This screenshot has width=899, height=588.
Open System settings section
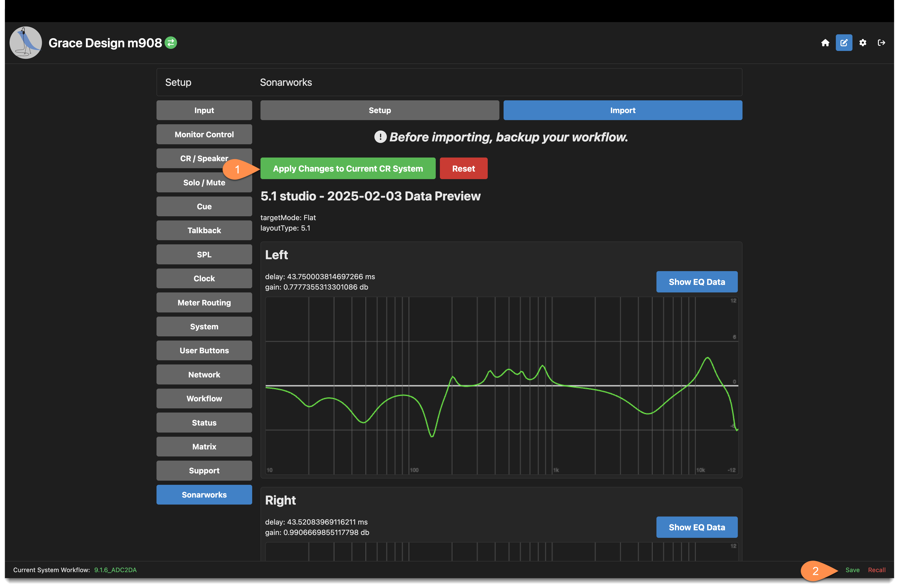(x=204, y=327)
